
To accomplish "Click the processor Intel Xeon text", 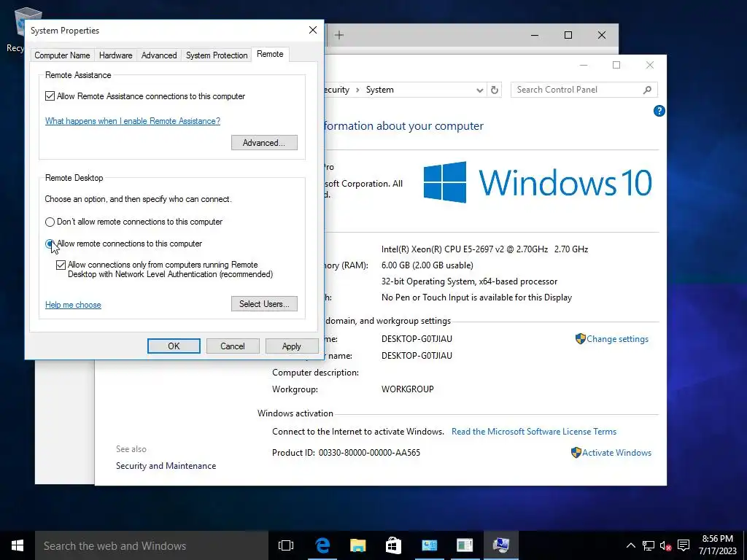I will click(484, 249).
